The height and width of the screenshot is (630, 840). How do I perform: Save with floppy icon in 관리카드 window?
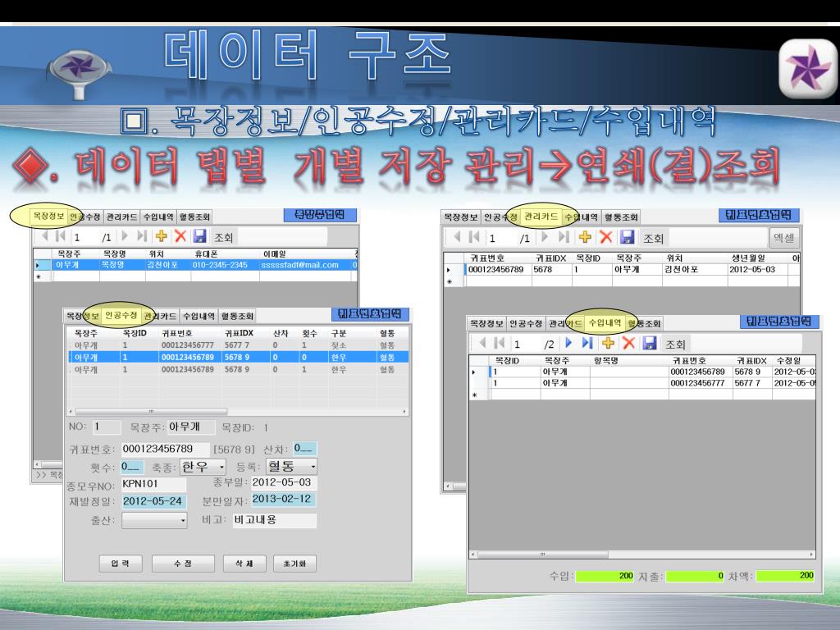627,237
